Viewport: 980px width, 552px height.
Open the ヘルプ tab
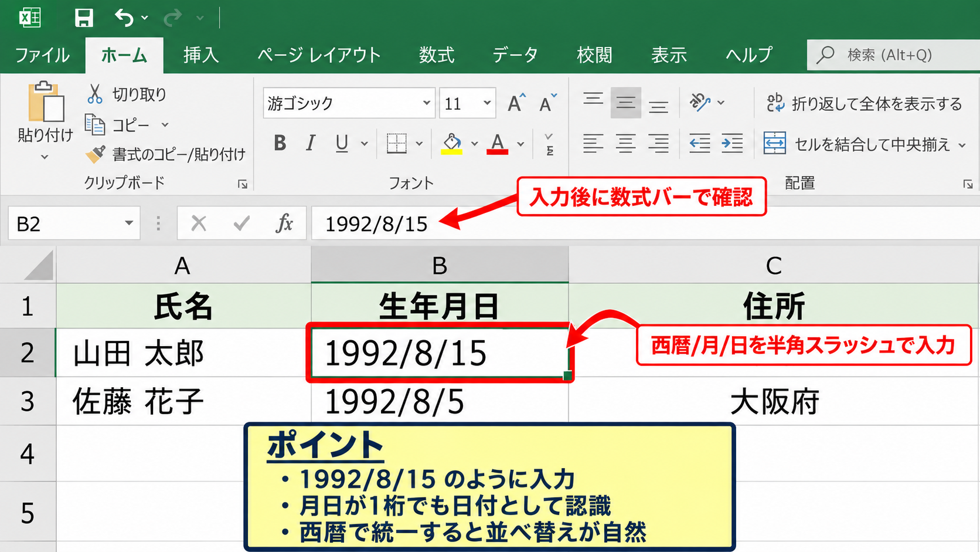749,55
